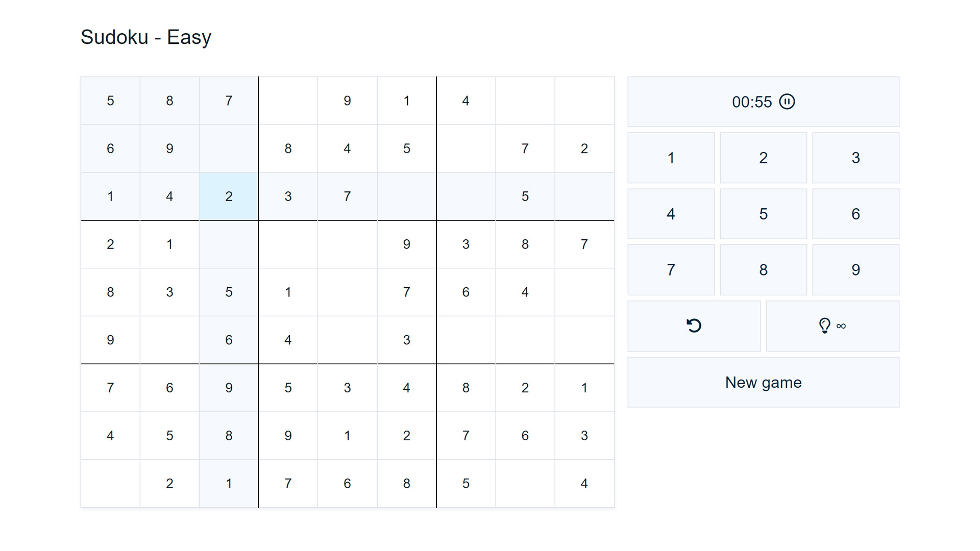This screenshot has width=980, height=551.
Task: Request a hint with the lightbulb
Action: pyautogui.click(x=832, y=326)
